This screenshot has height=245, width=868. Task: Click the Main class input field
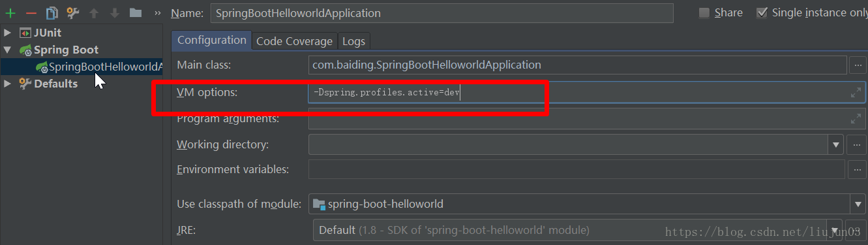(578, 65)
